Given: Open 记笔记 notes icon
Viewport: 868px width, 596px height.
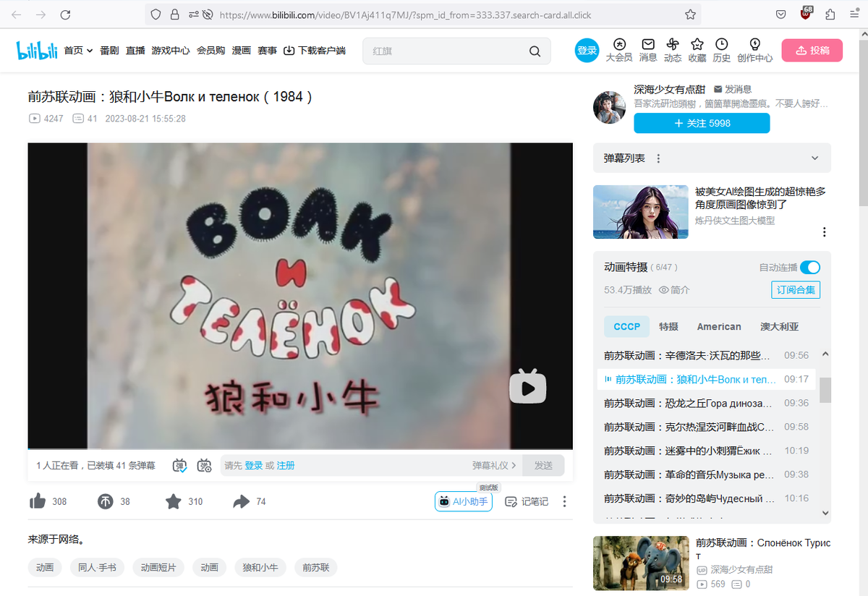Looking at the screenshot, I should (511, 501).
